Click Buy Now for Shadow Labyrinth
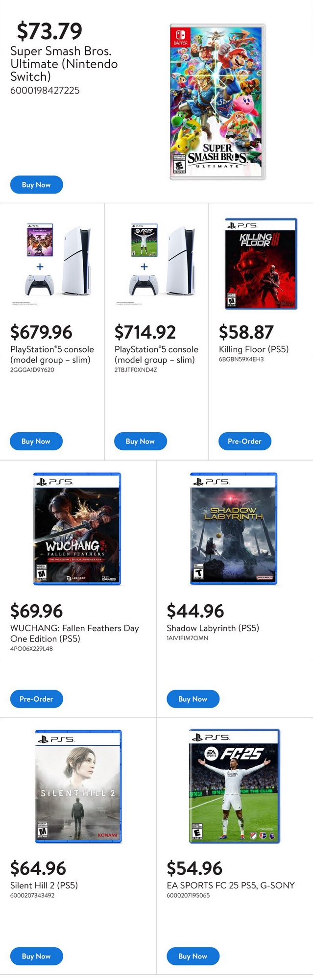This screenshot has height=980, width=313. click(193, 699)
